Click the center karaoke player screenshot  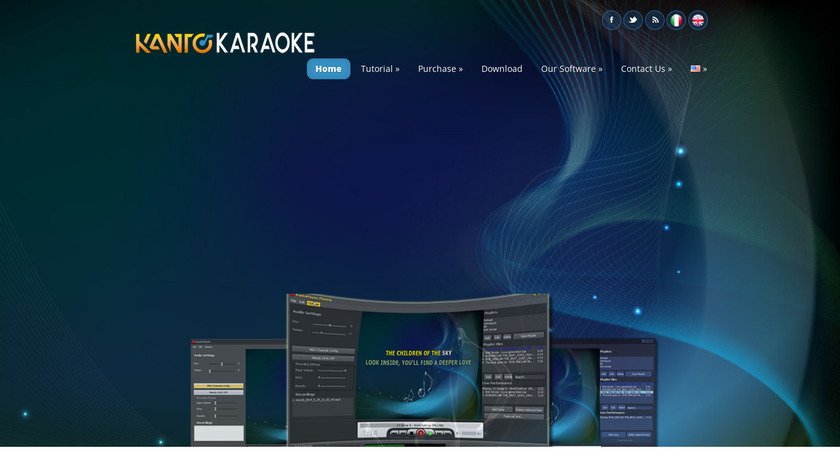coord(418,370)
